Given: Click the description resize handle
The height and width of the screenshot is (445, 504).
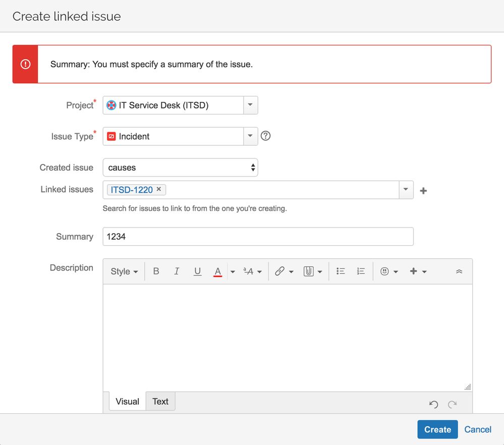Looking at the screenshot, I should pos(468,387).
